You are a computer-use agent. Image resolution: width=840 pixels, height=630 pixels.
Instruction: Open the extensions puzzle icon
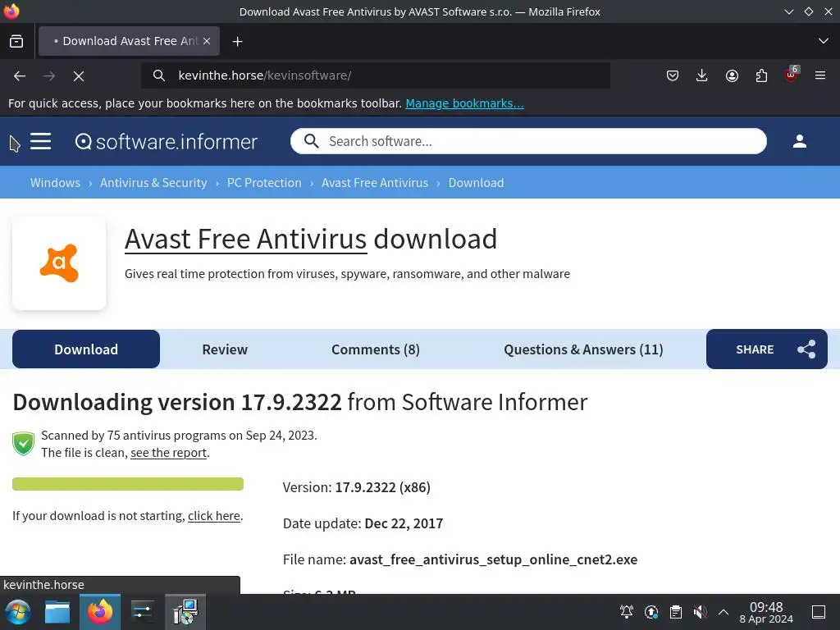coord(761,76)
